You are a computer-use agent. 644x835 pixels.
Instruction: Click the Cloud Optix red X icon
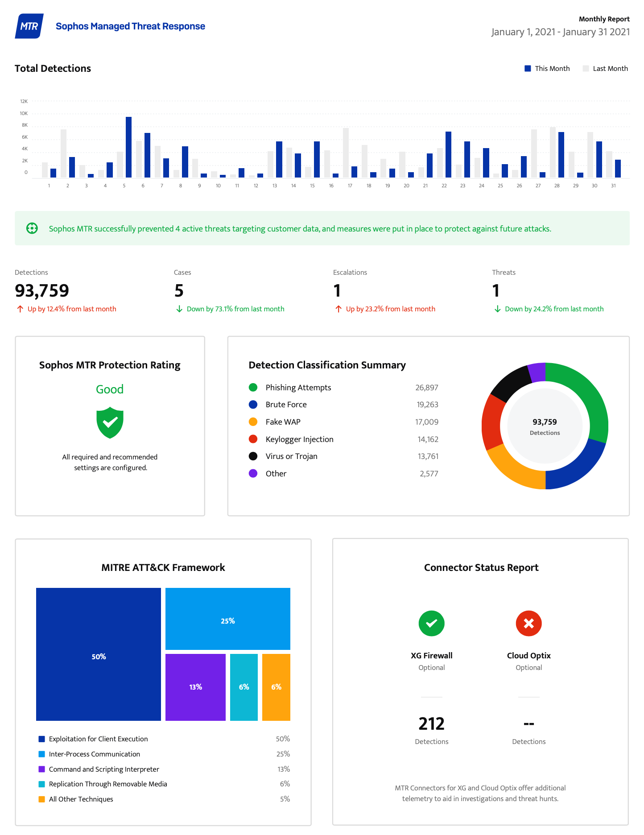click(528, 623)
